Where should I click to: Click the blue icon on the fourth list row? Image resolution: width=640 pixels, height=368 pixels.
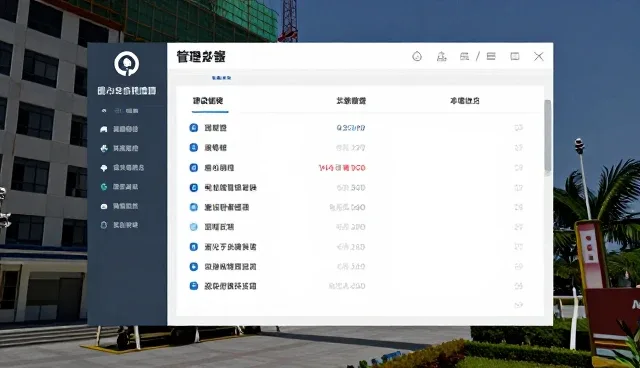(x=194, y=187)
